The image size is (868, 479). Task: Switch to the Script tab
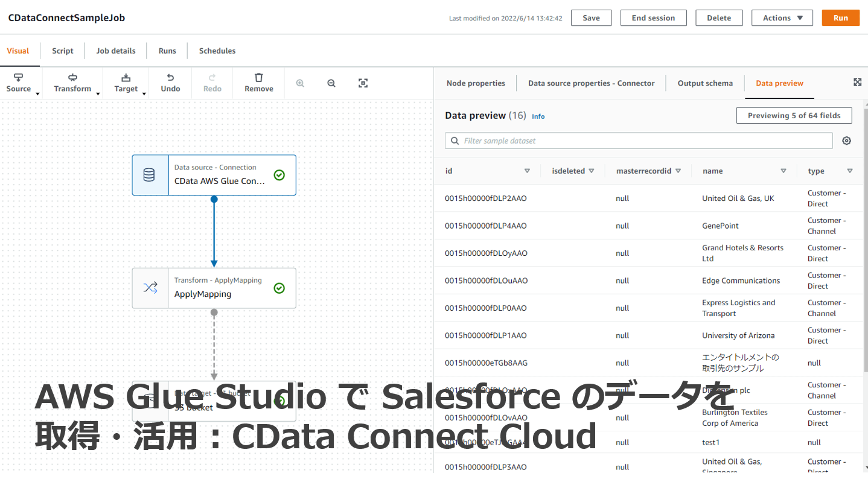click(x=62, y=51)
